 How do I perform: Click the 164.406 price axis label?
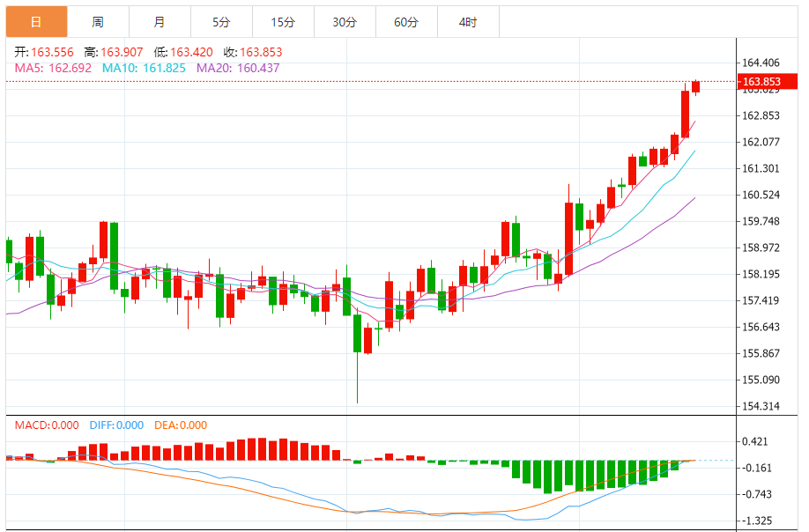point(761,63)
